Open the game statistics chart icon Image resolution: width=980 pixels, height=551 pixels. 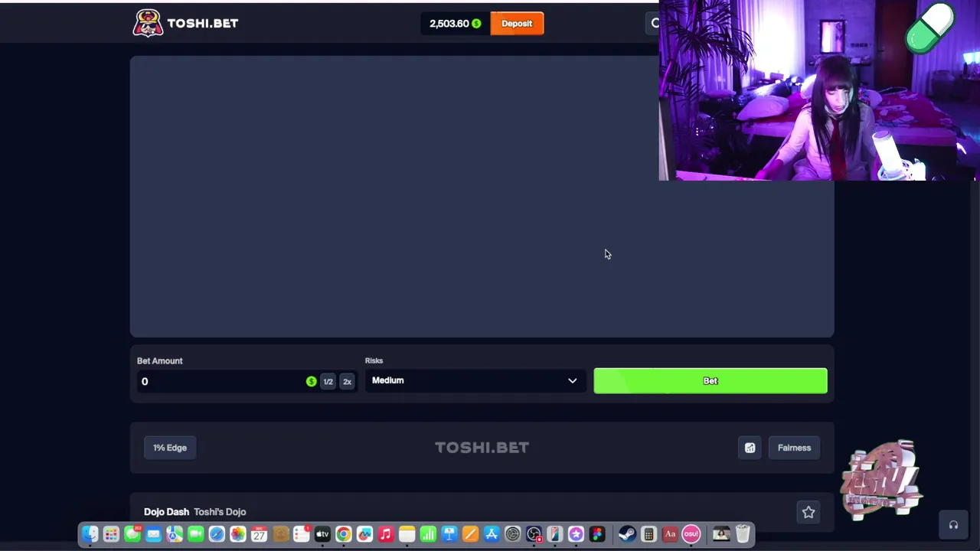click(750, 448)
